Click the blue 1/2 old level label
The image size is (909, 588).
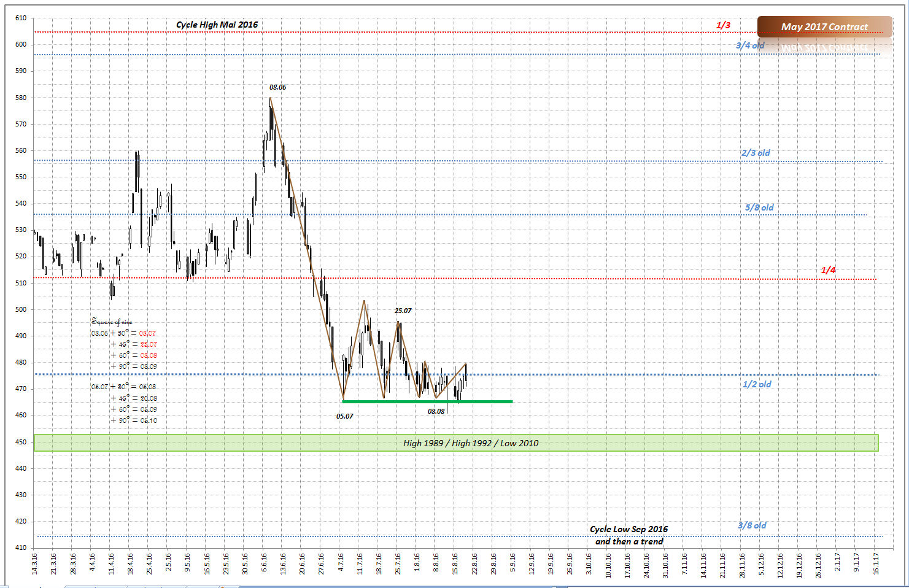757,384
